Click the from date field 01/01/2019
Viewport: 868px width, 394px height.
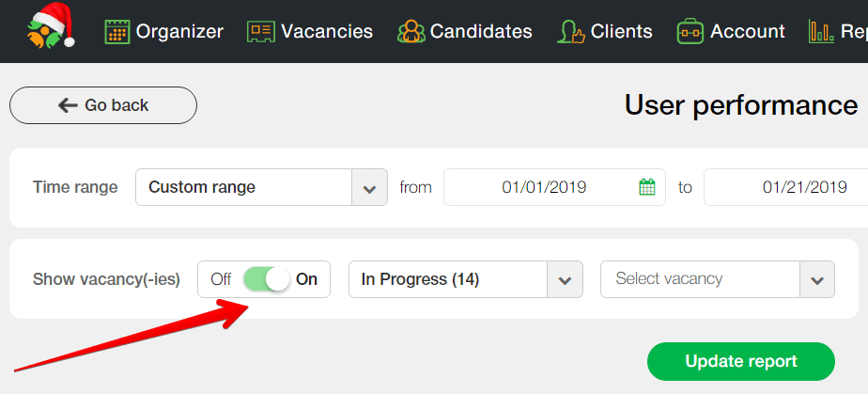tap(544, 187)
